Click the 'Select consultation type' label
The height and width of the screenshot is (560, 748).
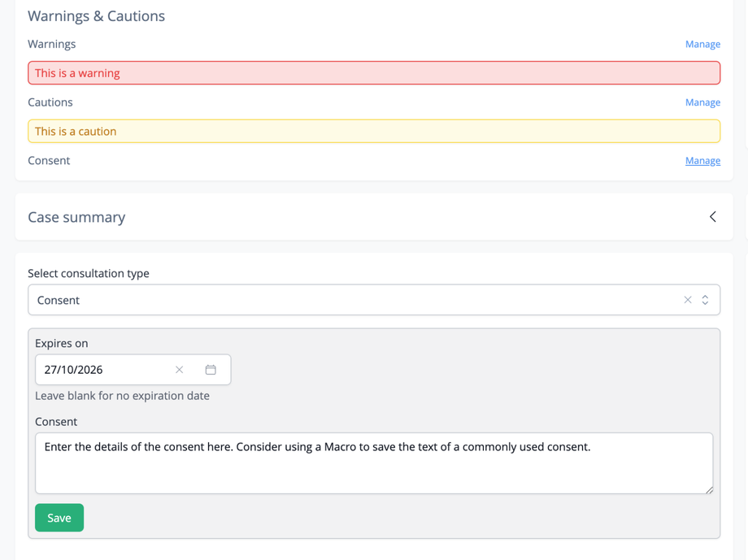click(89, 273)
